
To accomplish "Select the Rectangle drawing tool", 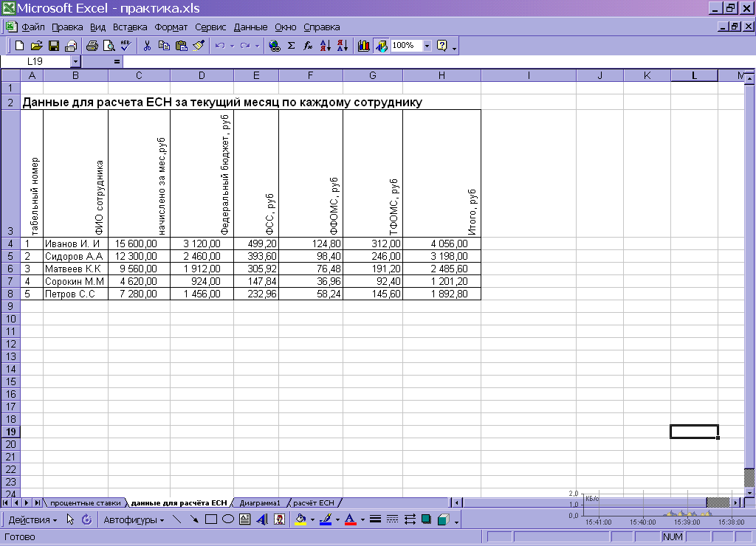I will pyautogui.click(x=210, y=519).
